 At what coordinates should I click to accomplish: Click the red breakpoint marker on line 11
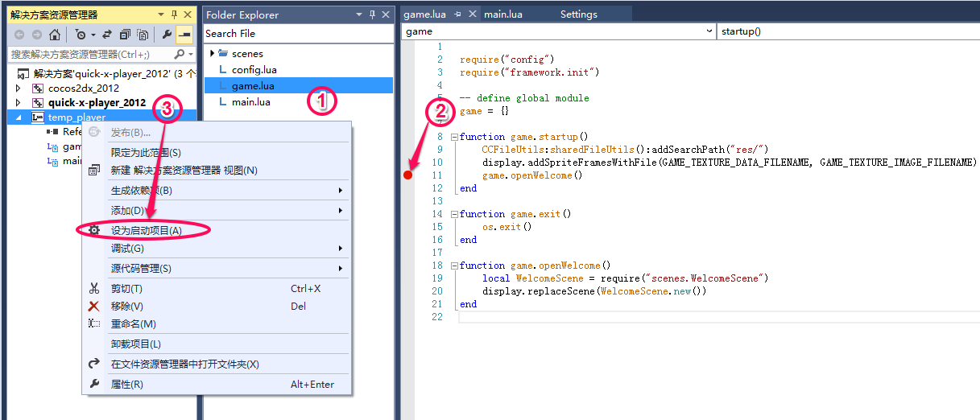tap(407, 175)
